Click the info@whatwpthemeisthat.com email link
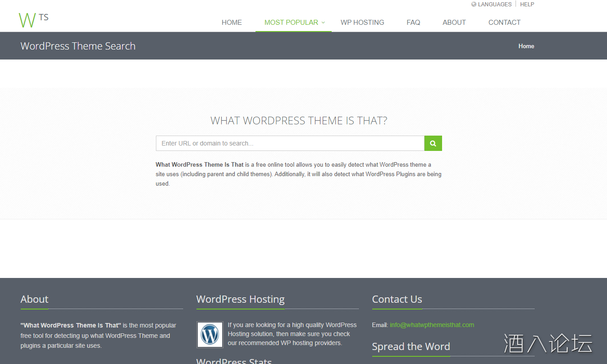The width and height of the screenshot is (607, 364). pos(432,325)
